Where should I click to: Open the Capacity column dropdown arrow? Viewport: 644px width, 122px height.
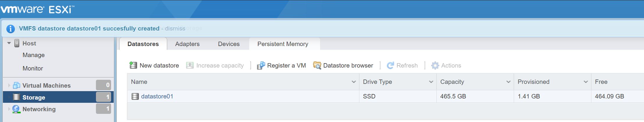(509, 82)
